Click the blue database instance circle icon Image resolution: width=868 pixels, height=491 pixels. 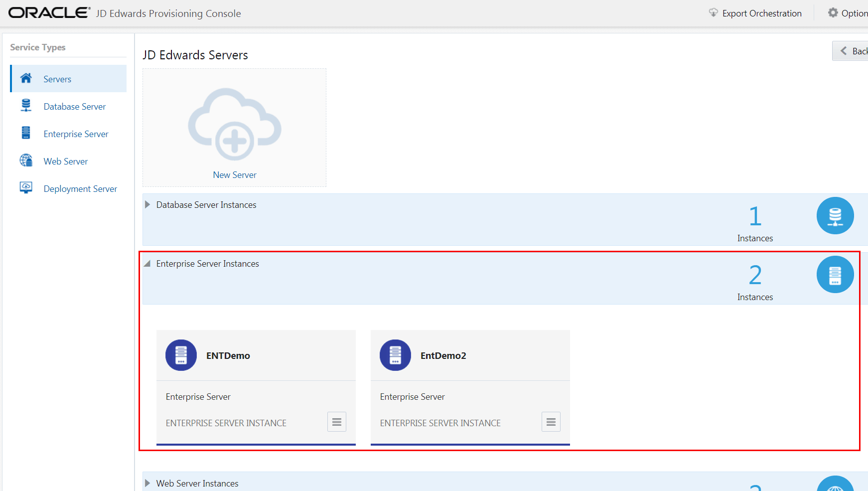click(835, 215)
